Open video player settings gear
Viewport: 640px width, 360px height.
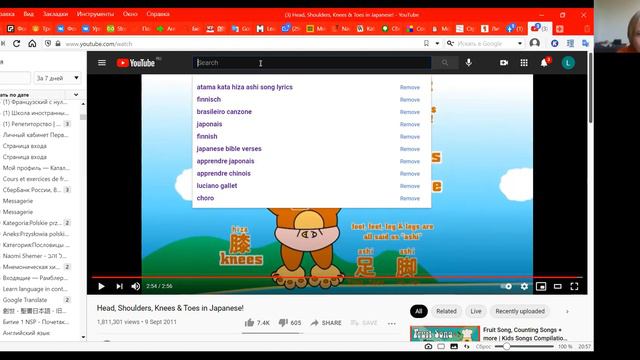click(524, 286)
